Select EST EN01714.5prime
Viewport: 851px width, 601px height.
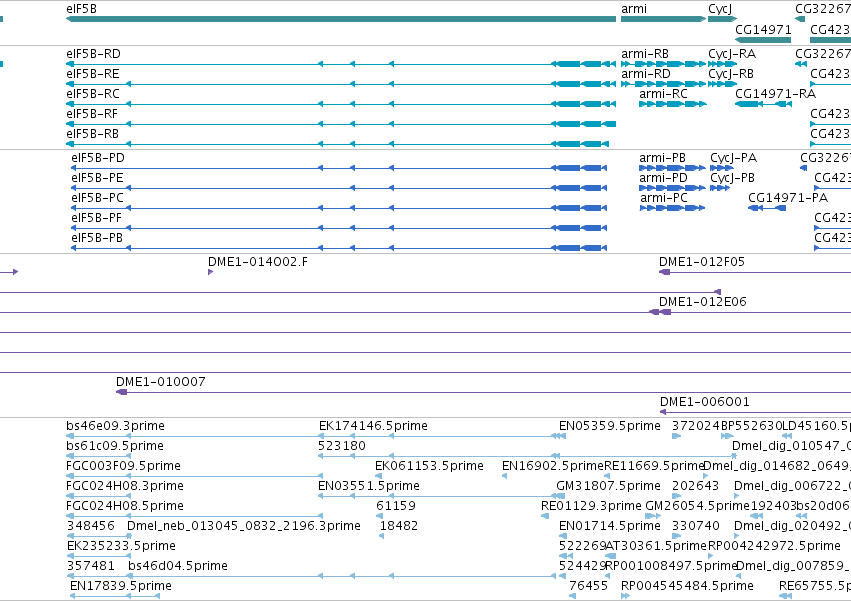coord(610,527)
